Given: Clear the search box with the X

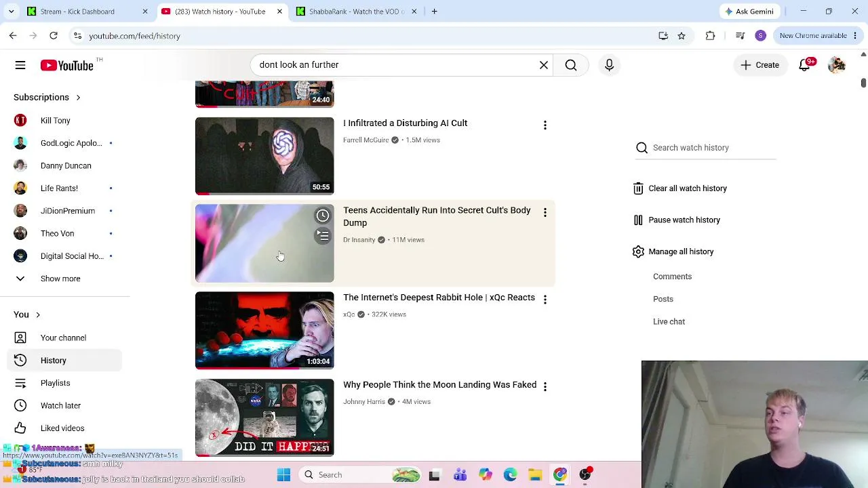Looking at the screenshot, I should coord(544,65).
